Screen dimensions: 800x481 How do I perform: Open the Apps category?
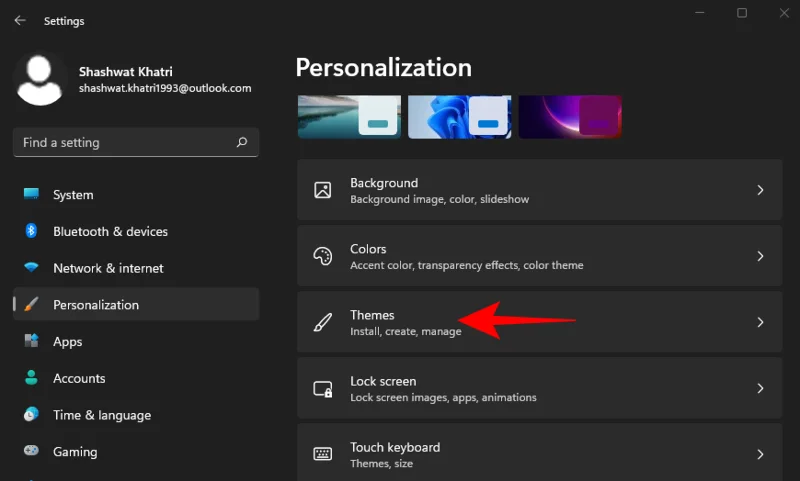(x=136, y=341)
